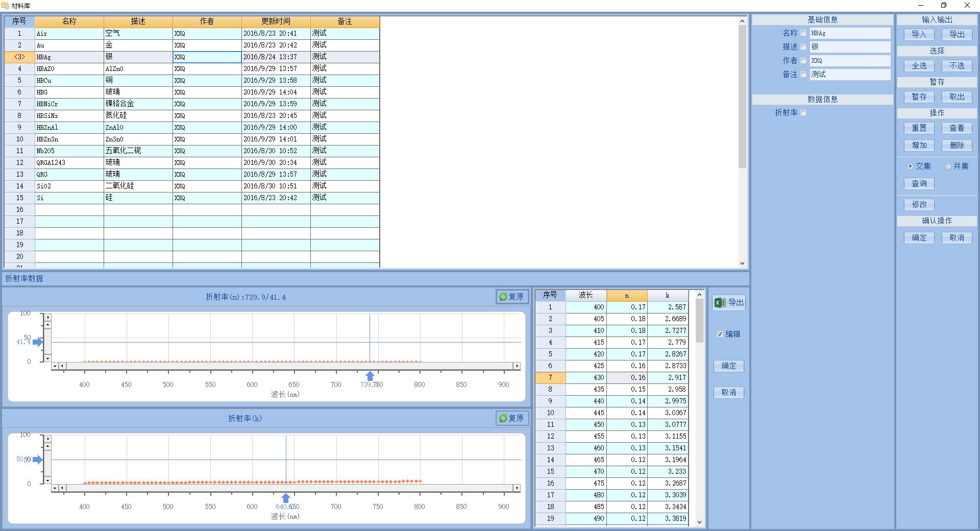Click the 删除 delete button
980x531 pixels.
pyautogui.click(x=957, y=146)
